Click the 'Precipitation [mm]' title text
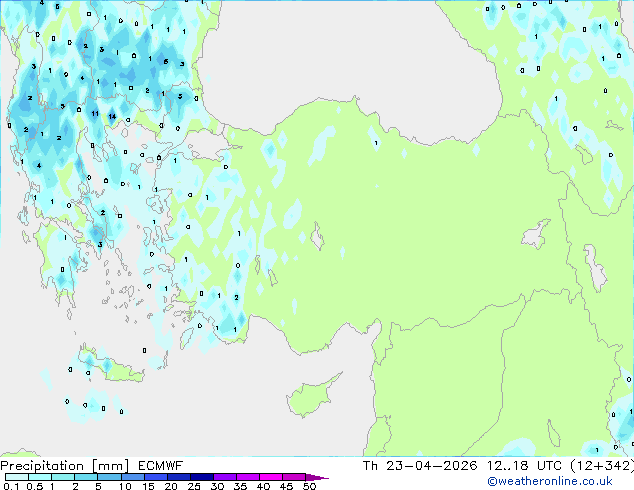The height and width of the screenshot is (490, 634). tap(65, 466)
